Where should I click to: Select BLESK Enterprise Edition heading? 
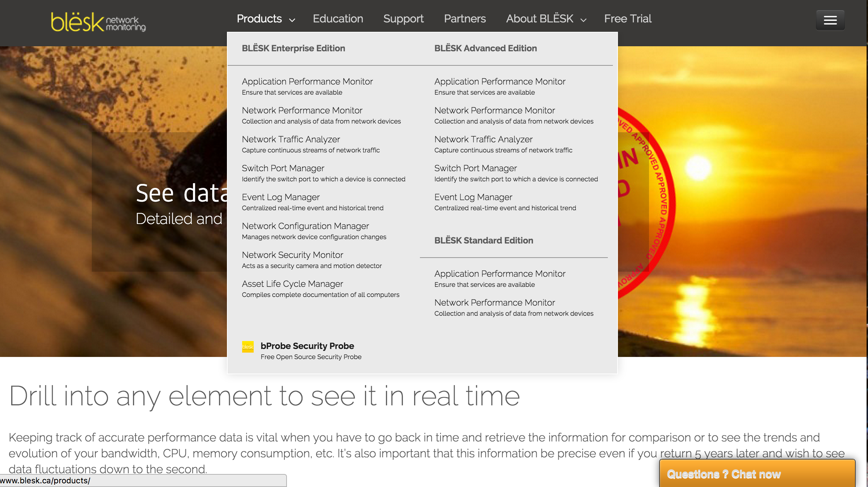pyautogui.click(x=293, y=48)
